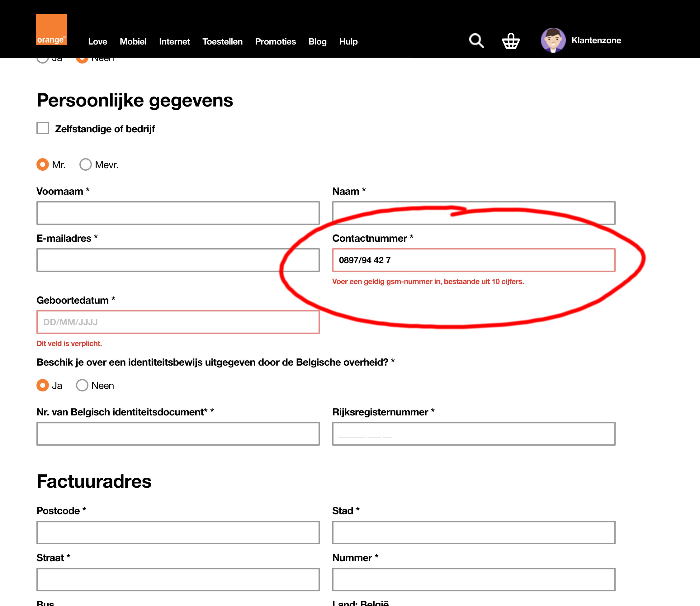Open the Promoties menu
700x606 pixels.
point(275,42)
